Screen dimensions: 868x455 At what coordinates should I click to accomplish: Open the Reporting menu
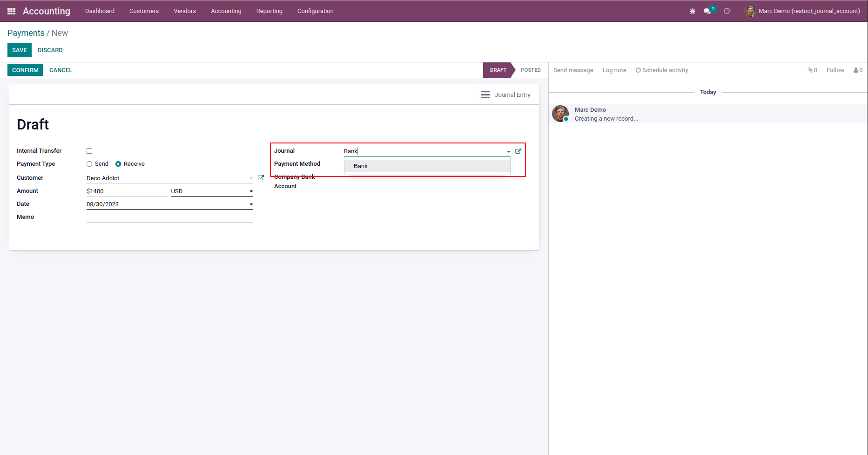269,11
